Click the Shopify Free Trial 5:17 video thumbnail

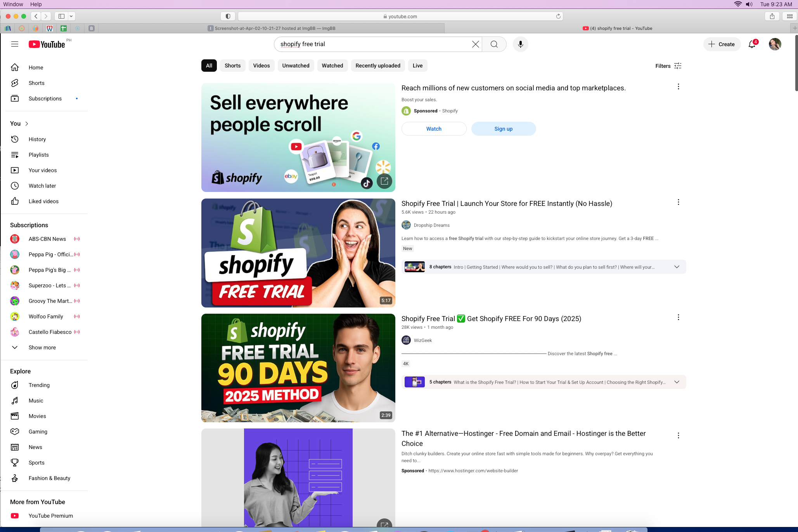(298, 253)
